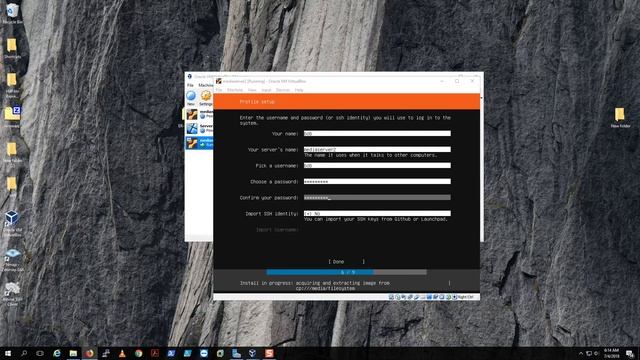Open File menu of the running VM window
640x360 pixels.
pyautogui.click(x=219, y=90)
